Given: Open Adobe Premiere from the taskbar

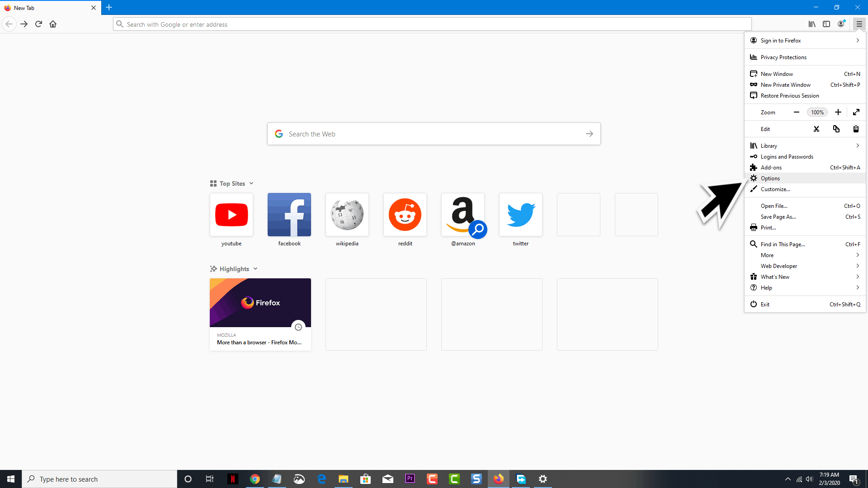Looking at the screenshot, I should pyautogui.click(x=410, y=479).
